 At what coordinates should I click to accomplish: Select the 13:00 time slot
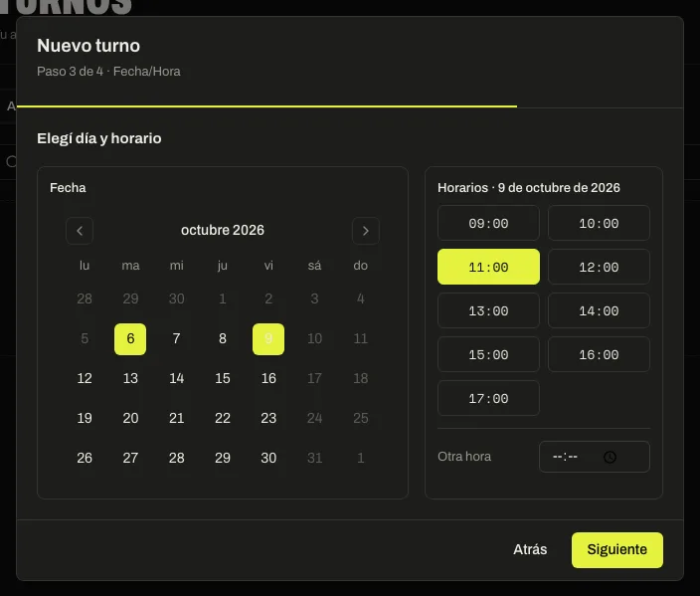tap(488, 310)
